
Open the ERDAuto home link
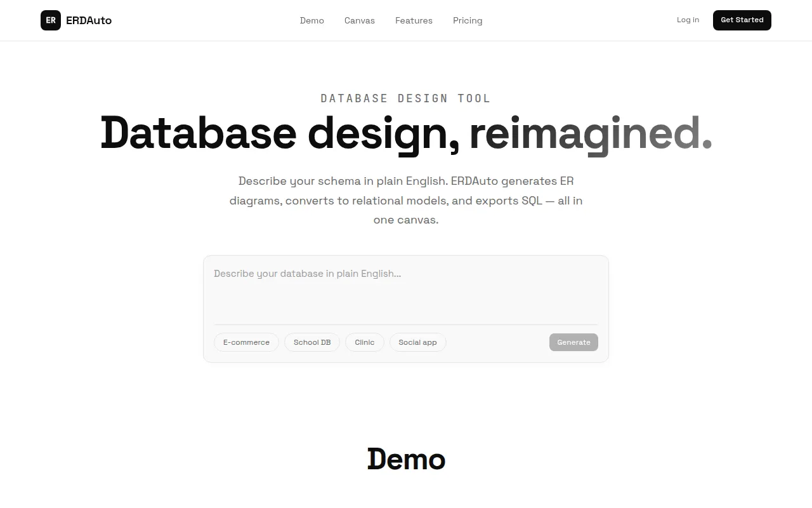pyautogui.click(x=76, y=20)
